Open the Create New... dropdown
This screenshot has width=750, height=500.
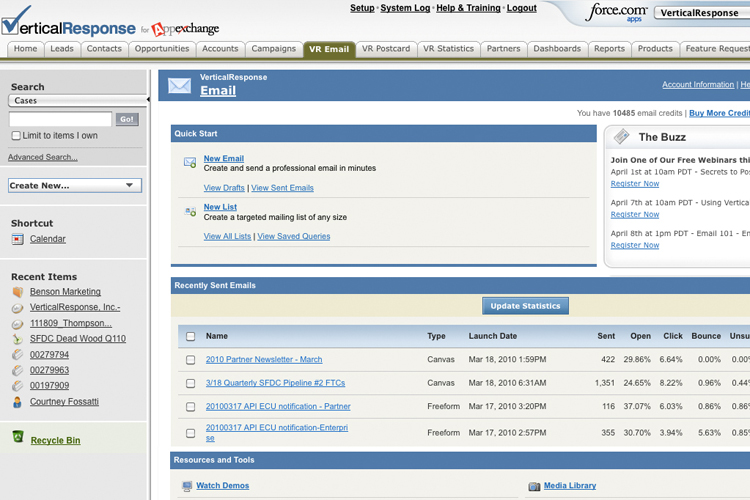[75, 185]
